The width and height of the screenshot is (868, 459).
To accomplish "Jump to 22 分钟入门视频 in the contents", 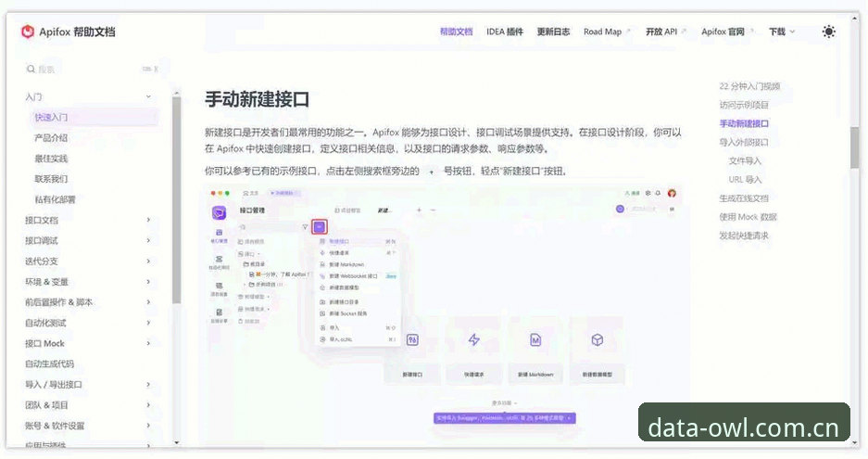I will [x=749, y=86].
